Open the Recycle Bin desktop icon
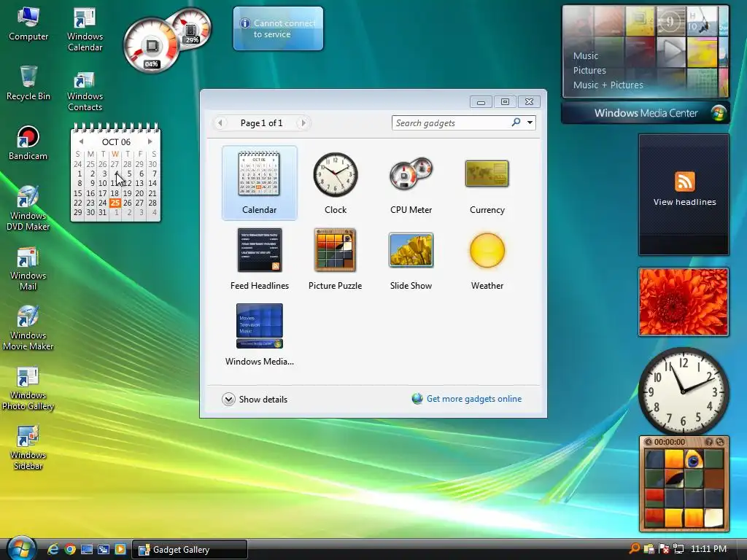 (28, 83)
